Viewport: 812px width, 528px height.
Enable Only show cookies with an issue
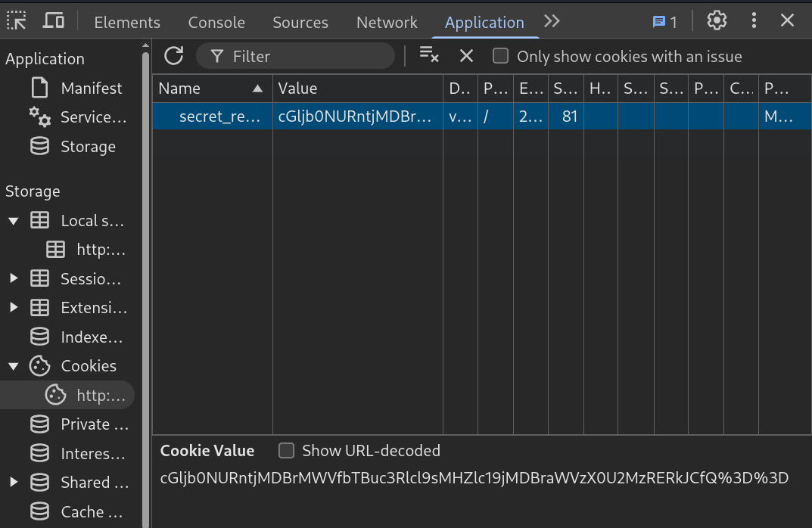500,56
